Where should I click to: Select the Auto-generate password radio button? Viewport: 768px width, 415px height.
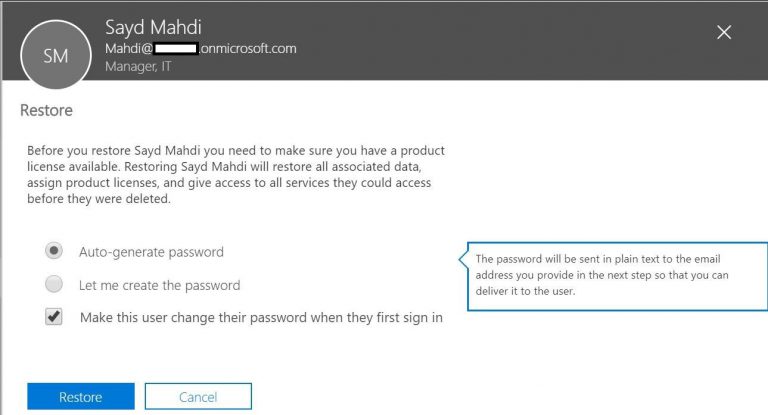tap(54, 251)
